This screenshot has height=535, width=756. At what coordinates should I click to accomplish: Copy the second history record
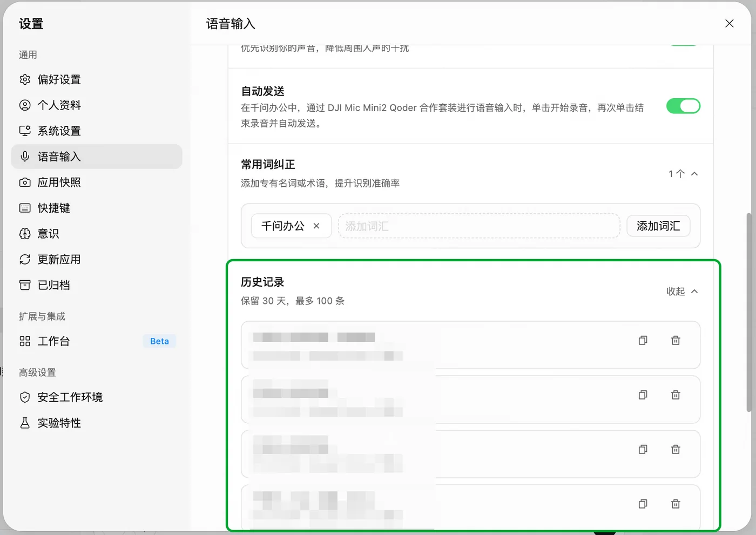tap(643, 395)
